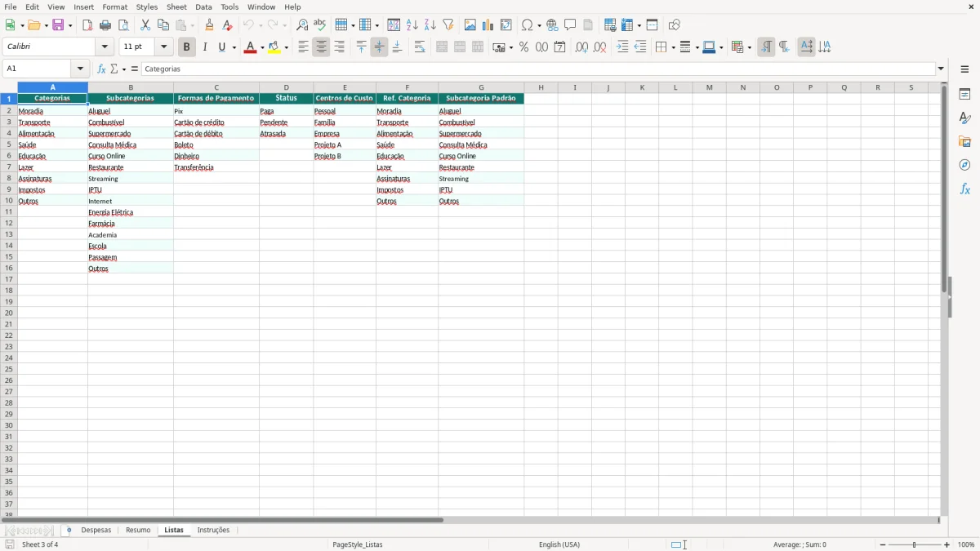Open the background color dropdown arrow
This screenshot has height=551, width=980.
point(286,47)
